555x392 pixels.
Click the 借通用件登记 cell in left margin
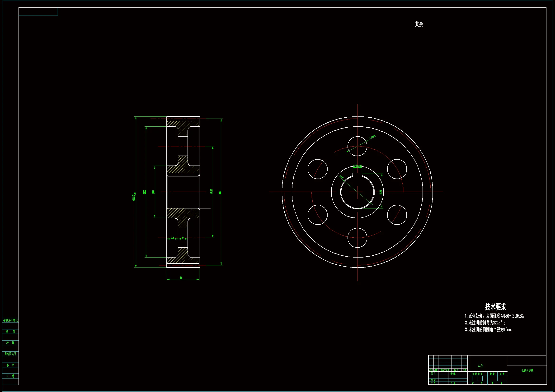tap(10, 321)
